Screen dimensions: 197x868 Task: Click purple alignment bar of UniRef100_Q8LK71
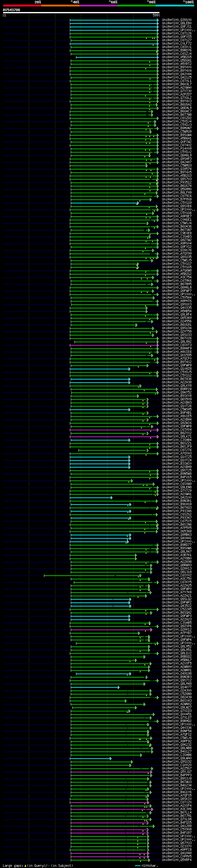(x=114, y=437)
